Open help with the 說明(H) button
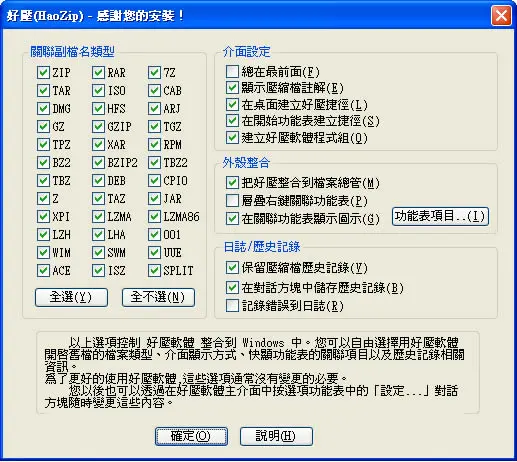 276,436
